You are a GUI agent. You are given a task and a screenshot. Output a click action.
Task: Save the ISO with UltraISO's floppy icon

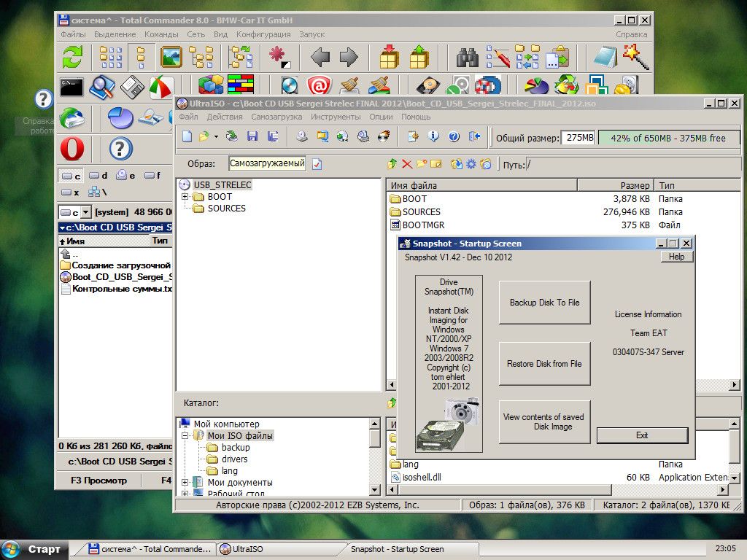coord(252,137)
